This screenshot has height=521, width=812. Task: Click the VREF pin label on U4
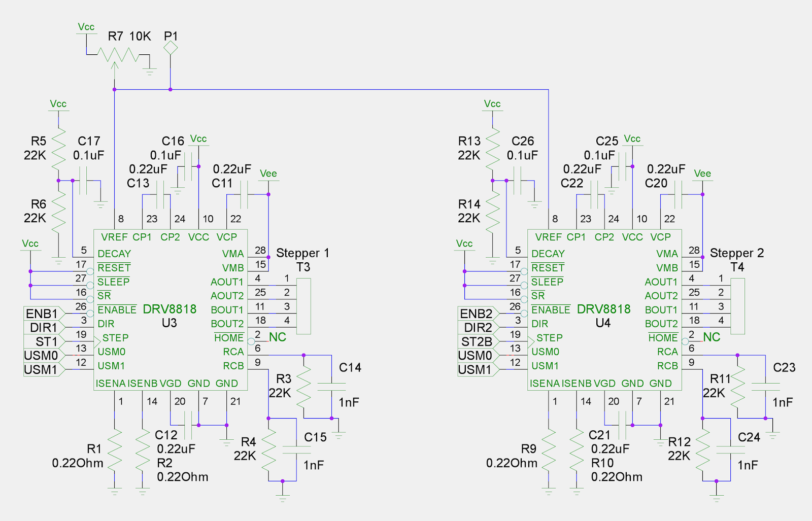(x=548, y=237)
